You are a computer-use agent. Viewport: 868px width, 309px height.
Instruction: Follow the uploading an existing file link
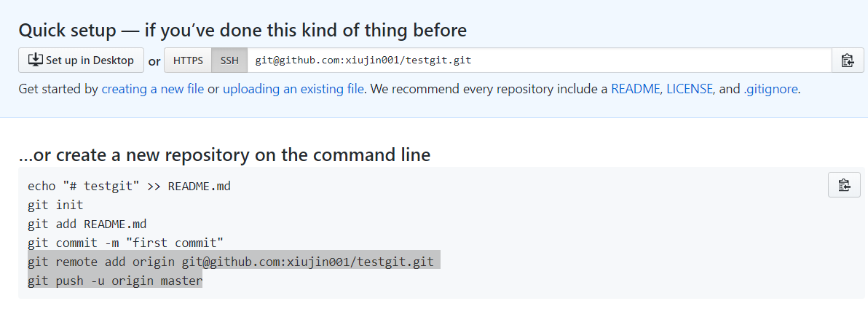293,90
